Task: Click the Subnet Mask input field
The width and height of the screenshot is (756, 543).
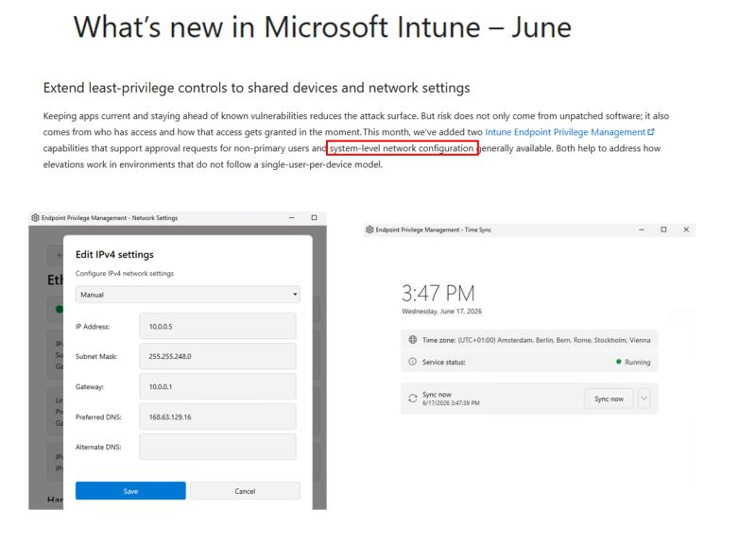Action: click(x=218, y=356)
